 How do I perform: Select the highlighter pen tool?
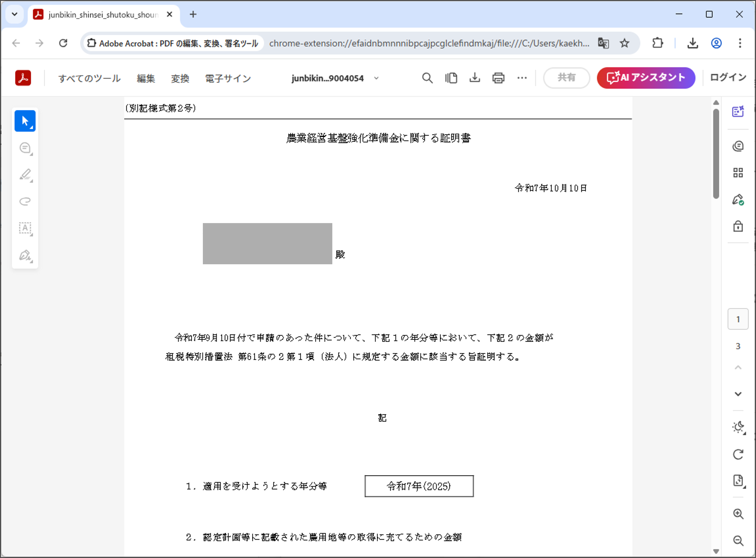click(x=25, y=175)
